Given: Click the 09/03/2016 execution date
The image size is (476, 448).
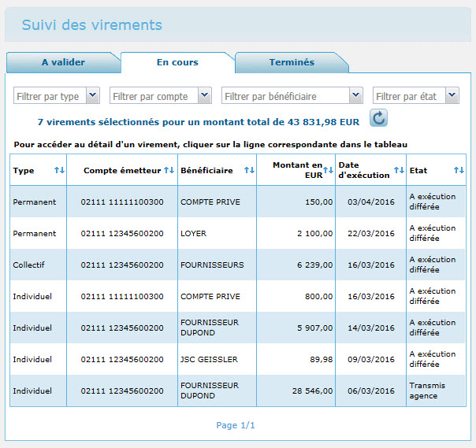Looking at the screenshot, I should pyautogui.click(x=371, y=359).
